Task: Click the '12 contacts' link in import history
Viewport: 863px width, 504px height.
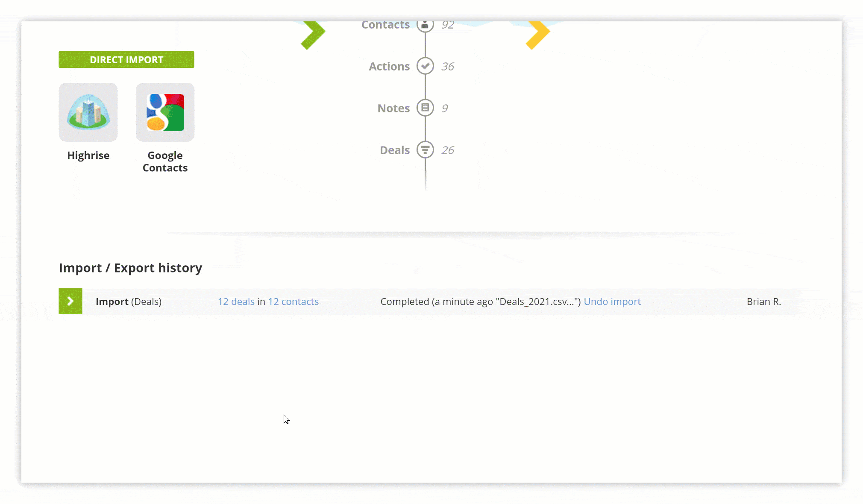Action: (294, 301)
